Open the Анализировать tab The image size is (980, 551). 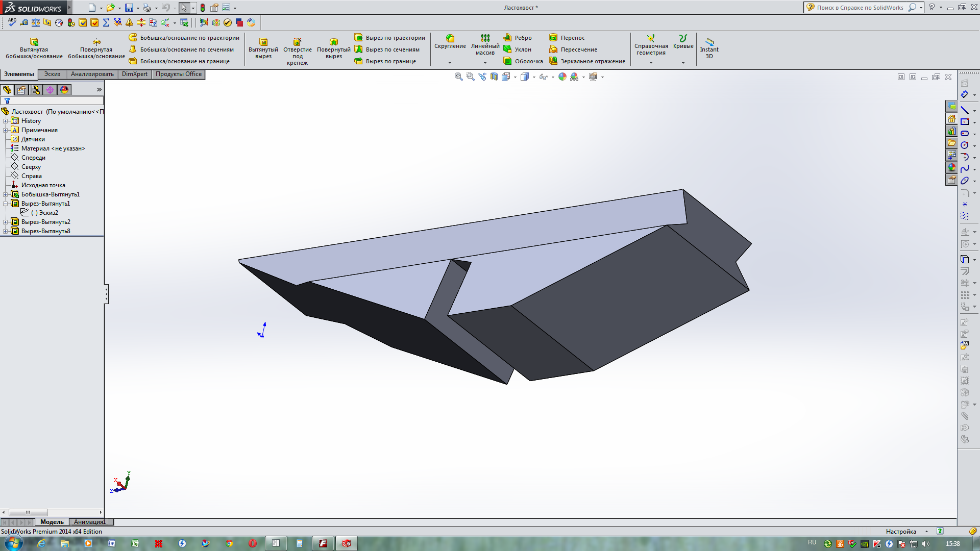coord(92,74)
